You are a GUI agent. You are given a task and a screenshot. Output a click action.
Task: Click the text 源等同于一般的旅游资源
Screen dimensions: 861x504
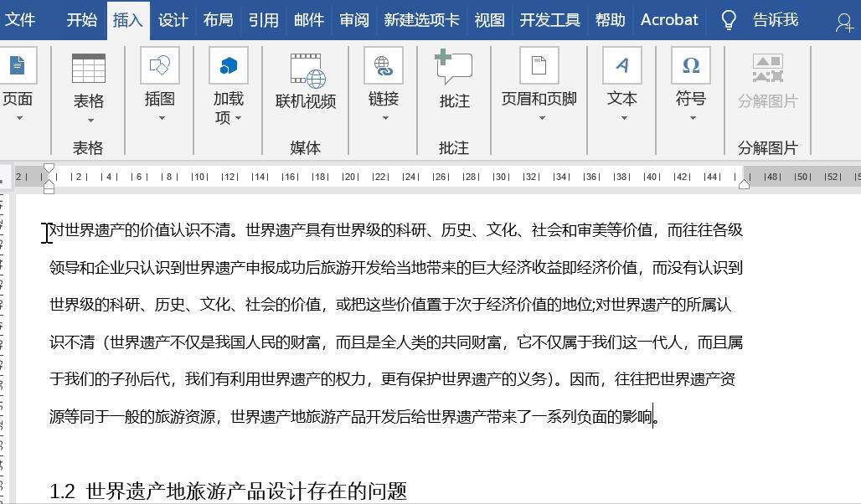[x=132, y=417]
